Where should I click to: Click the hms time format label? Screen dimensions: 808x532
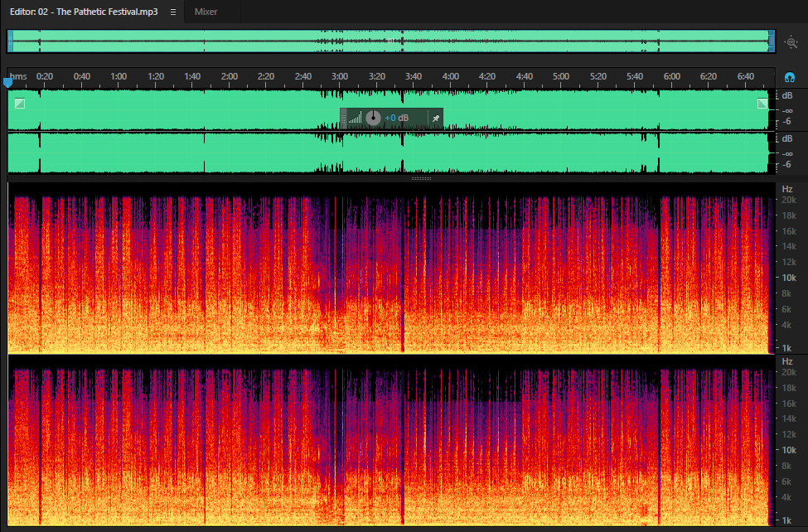coord(18,76)
